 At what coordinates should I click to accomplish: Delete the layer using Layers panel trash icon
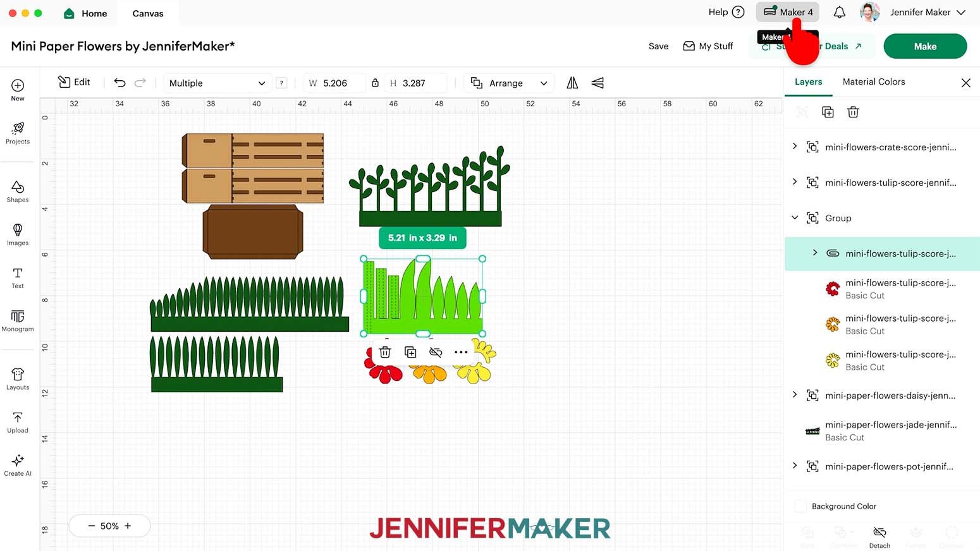coord(853,112)
